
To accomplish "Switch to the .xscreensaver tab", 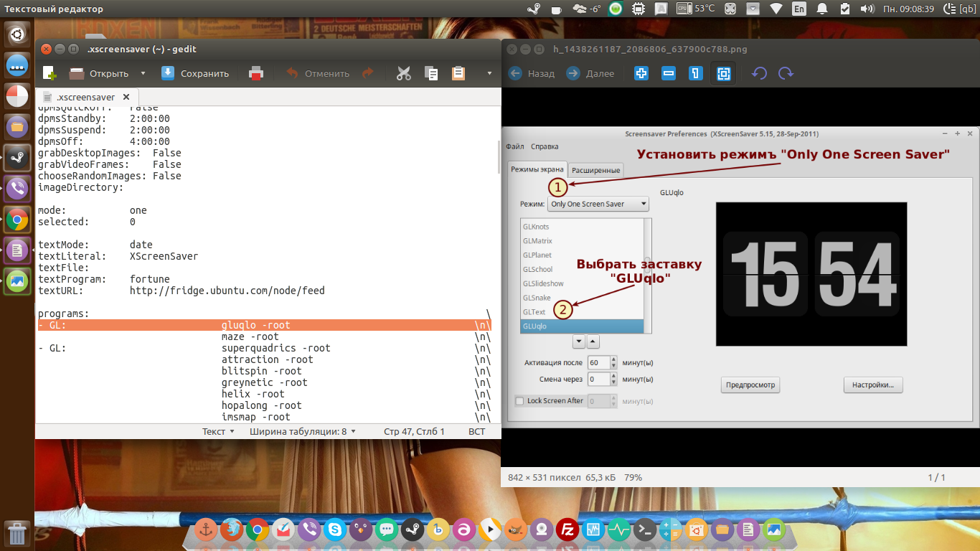I will point(85,97).
